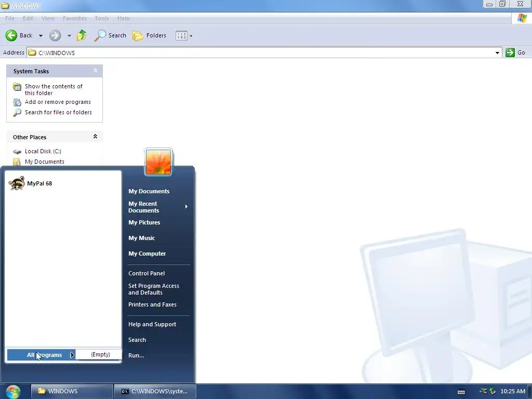Click Search in the Start menu

[x=137, y=340]
